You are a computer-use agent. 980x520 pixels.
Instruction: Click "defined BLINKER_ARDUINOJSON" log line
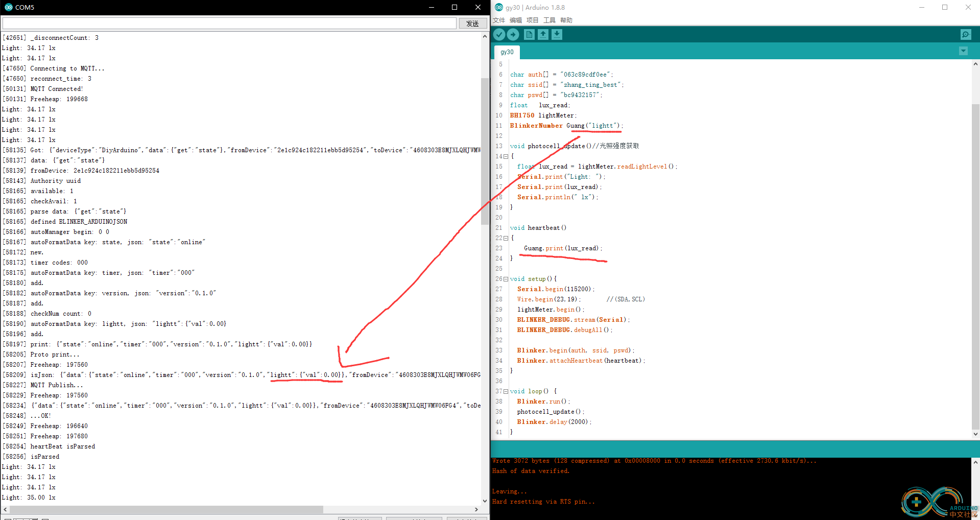(65, 222)
